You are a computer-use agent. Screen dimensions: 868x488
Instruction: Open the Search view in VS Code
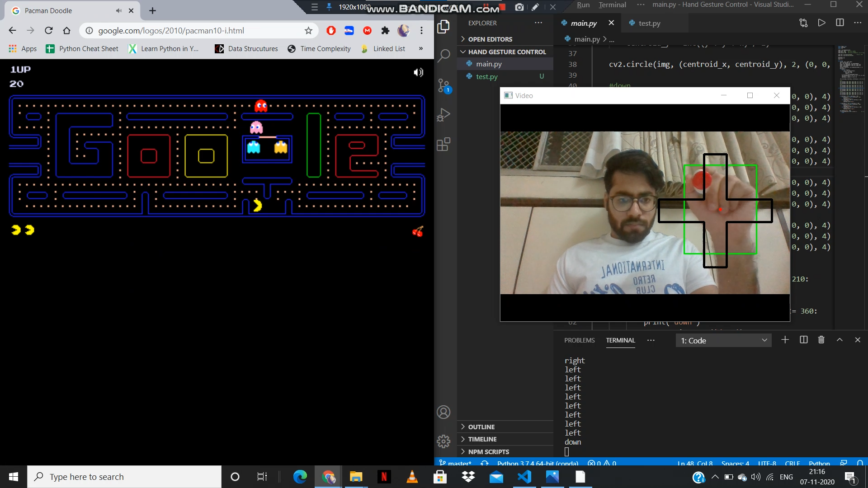(444, 56)
